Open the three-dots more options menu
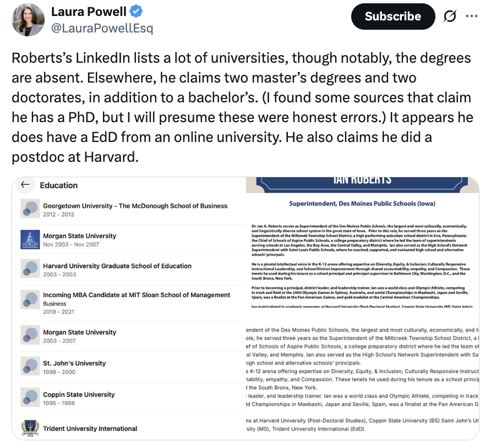This screenshot has height=448, width=491. [x=472, y=16]
